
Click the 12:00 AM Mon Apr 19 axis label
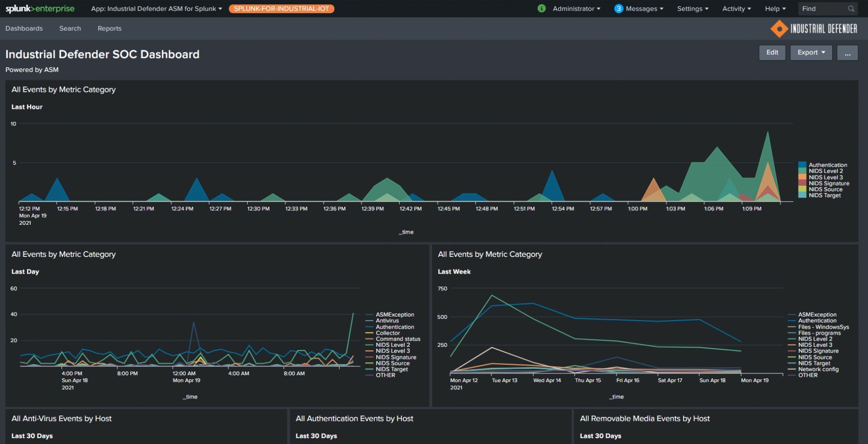click(186, 377)
